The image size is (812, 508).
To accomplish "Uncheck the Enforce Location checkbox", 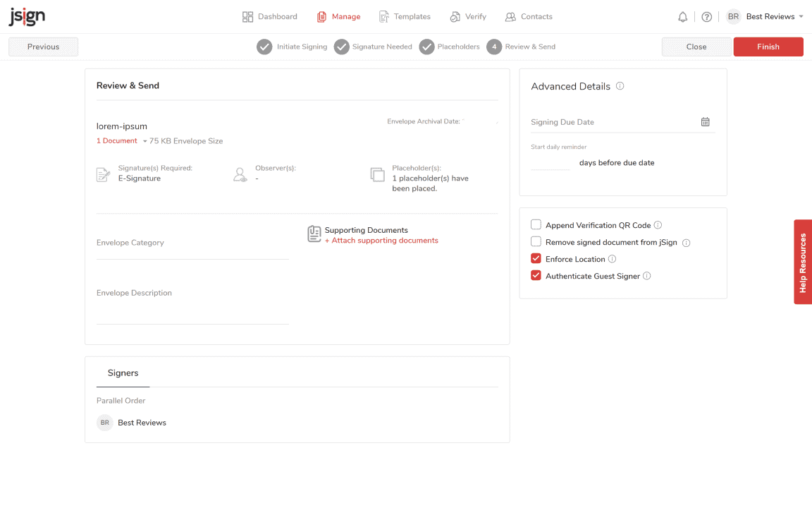I will 536,259.
